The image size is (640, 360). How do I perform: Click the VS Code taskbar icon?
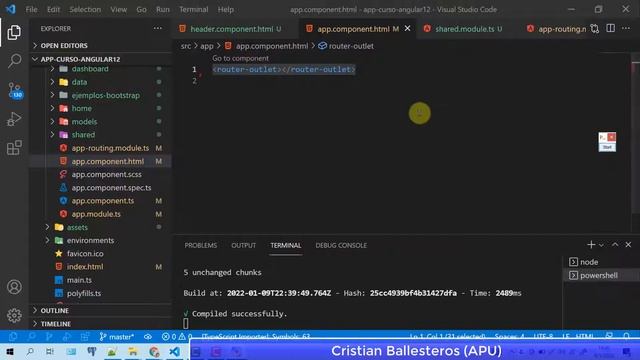click(175, 351)
